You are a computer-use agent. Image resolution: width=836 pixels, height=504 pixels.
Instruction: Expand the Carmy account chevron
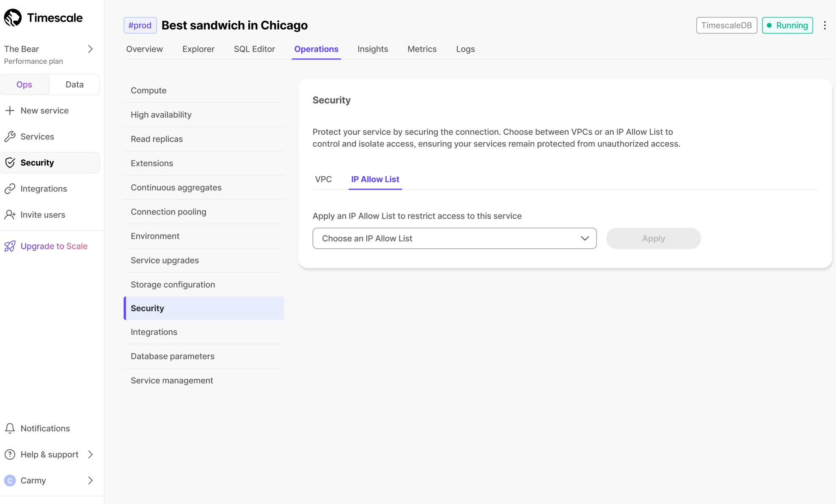(x=90, y=480)
